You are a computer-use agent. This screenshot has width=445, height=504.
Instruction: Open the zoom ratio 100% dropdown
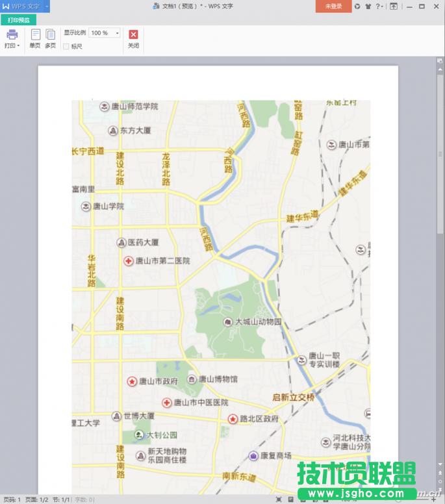click(117, 33)
